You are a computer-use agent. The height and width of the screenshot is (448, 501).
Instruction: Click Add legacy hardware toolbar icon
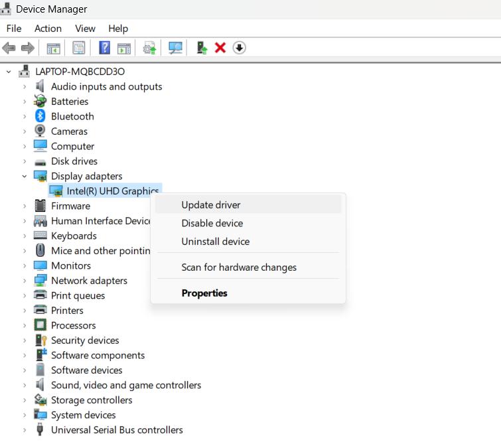coord(202,48)
